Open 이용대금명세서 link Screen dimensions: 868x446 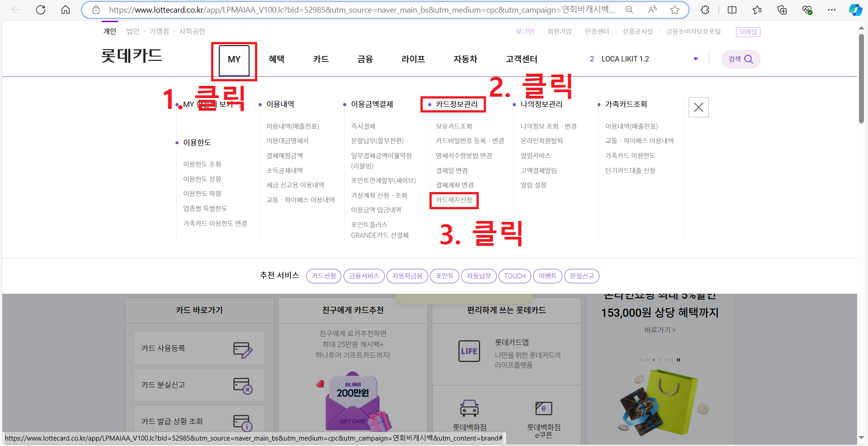pos(288,141)
